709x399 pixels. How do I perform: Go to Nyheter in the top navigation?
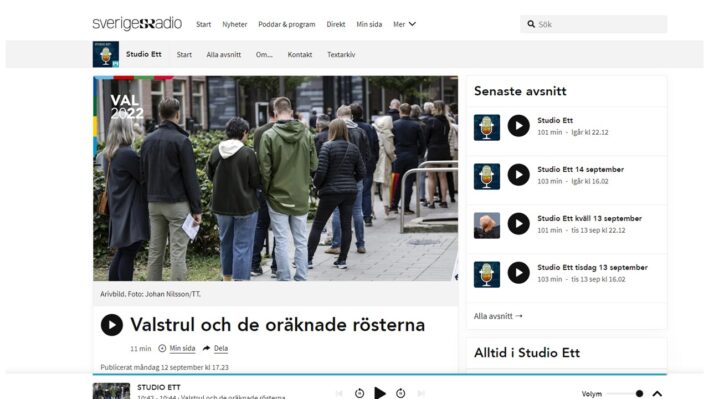tap(235, 24)
